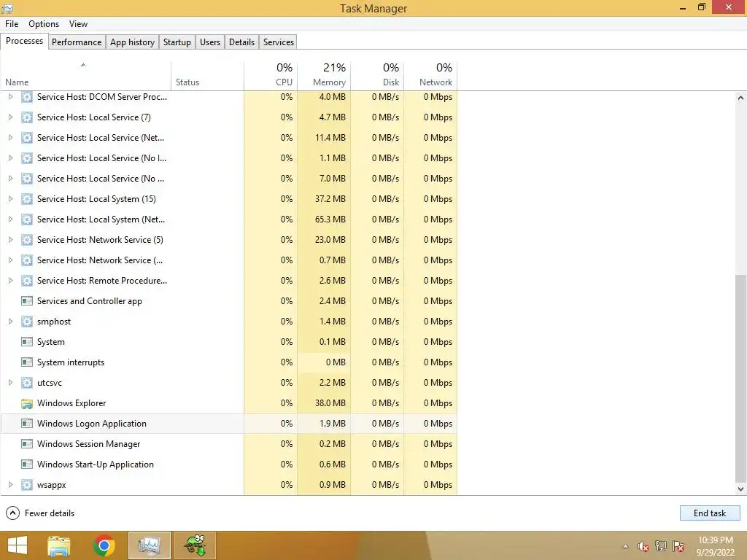This screenshot has height=560, width=747.
Task: Sort processes by Memory column header
Action: click(x=324, y=76)
